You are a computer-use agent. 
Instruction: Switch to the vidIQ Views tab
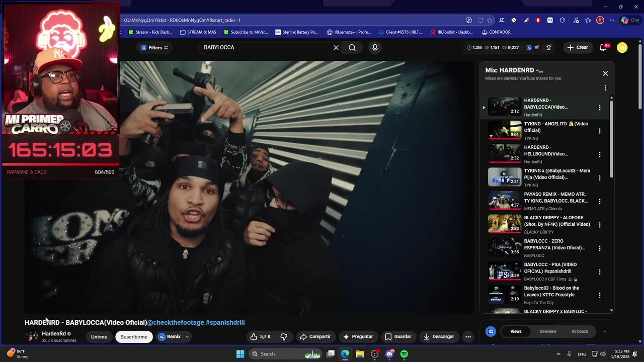[516, 331]
